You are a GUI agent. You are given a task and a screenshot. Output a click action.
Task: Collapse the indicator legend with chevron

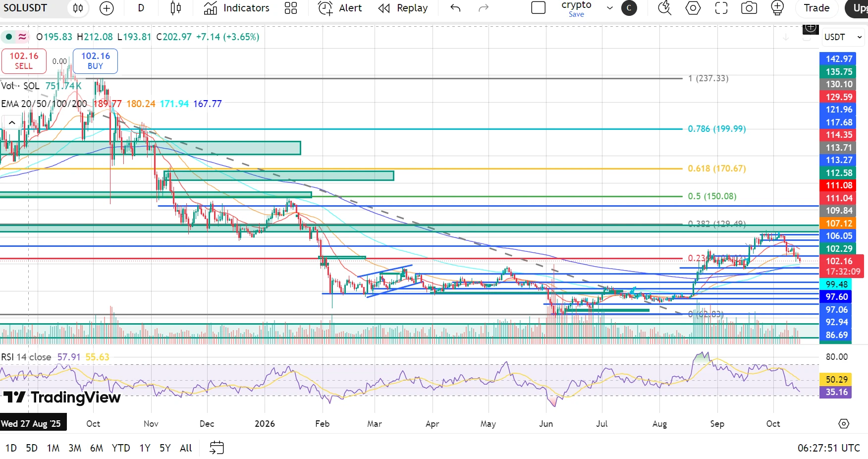(x=12, y=122)
